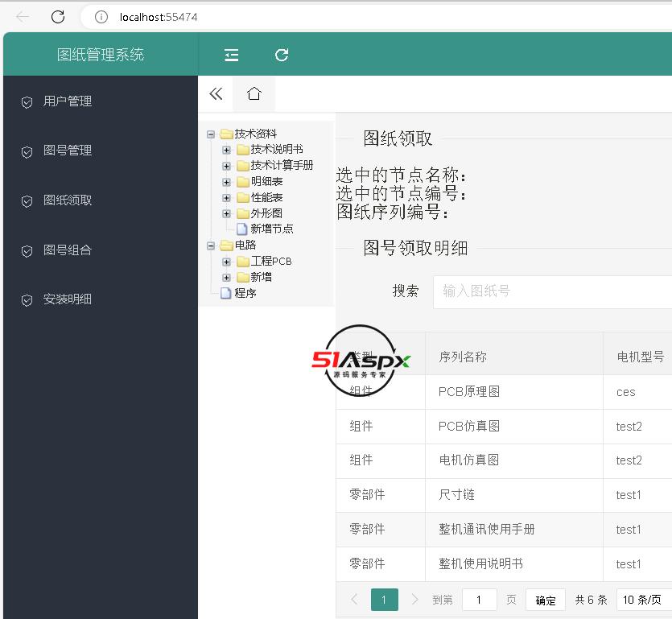Click the 图纸管理系统 title
Screen dimensions: 672x619
coord(101,55)
